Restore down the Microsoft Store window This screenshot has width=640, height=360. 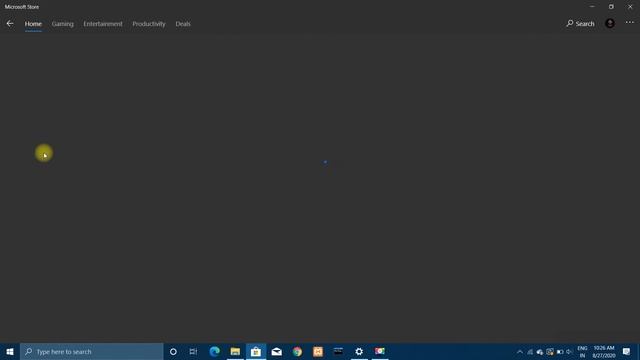click(611, 7)
